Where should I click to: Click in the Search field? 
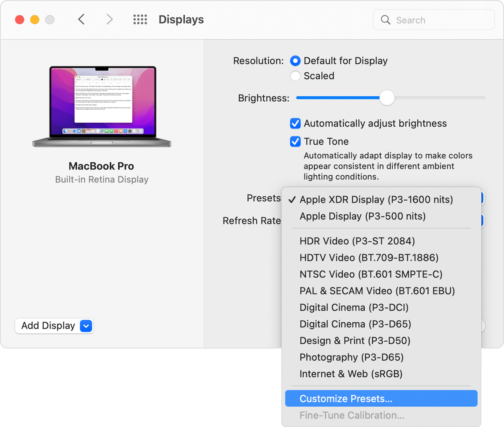click(x=434, y=20)
